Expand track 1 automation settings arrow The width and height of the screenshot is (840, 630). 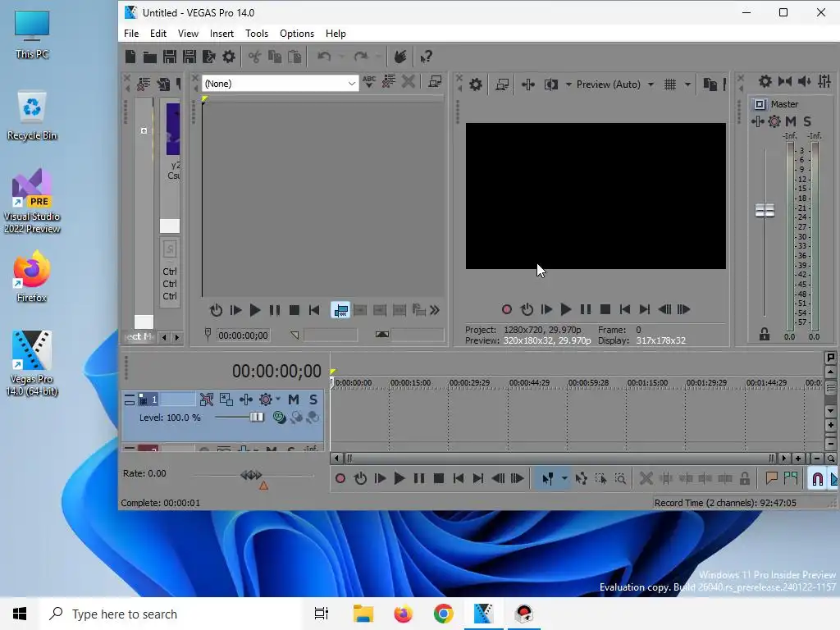click(x=277, y=399)
